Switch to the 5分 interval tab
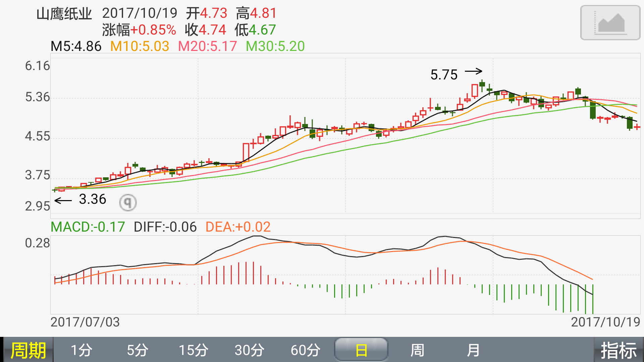The width and height of the screenshot is (644, 362). (x=138, y=350)
